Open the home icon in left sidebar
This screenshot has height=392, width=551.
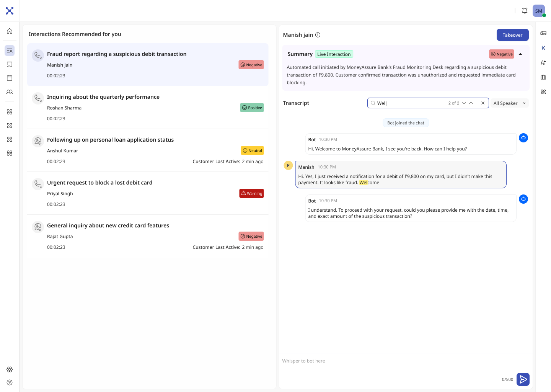click(x=10, y=31)
